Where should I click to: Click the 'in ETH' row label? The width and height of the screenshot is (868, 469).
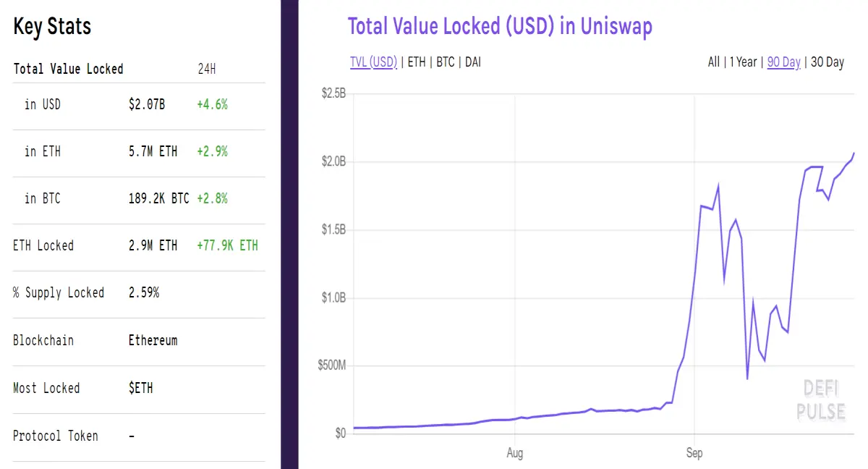tap(43, 151)
